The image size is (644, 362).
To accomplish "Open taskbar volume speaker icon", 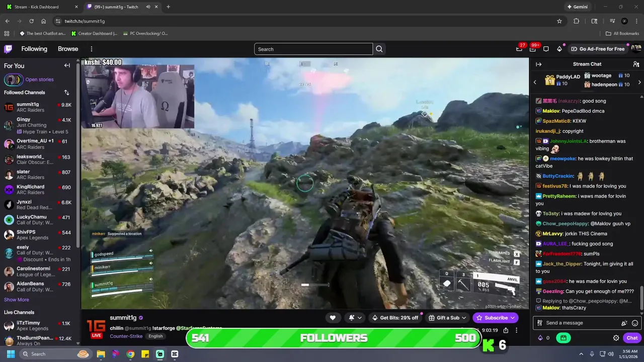I will tap(611, 354).
